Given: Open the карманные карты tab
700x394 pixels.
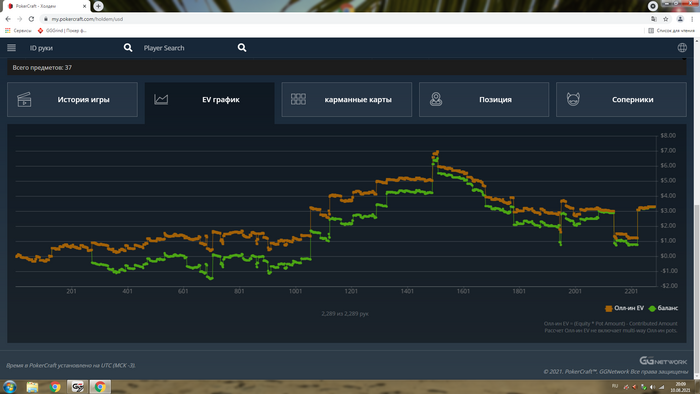Looking at the screenshot, I should pyautogui.click(x=347, y=100).
